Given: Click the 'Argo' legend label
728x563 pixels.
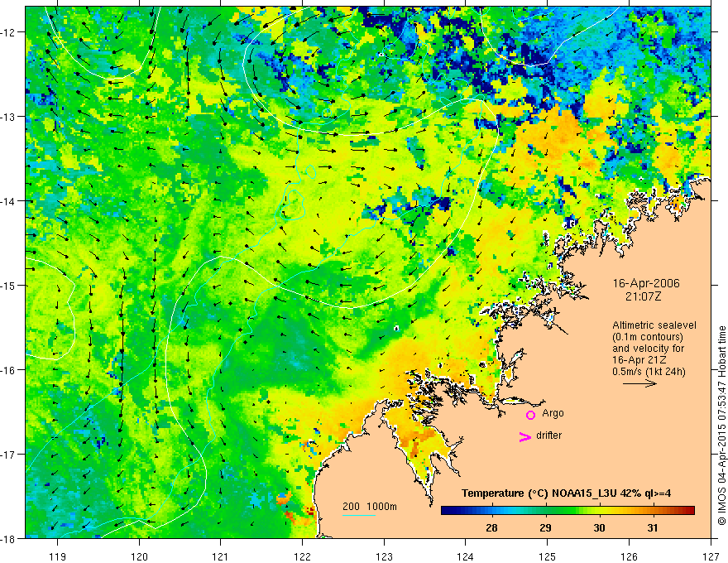Looking at the screenshot, I should pyautogui.click(x=553, y=413).
